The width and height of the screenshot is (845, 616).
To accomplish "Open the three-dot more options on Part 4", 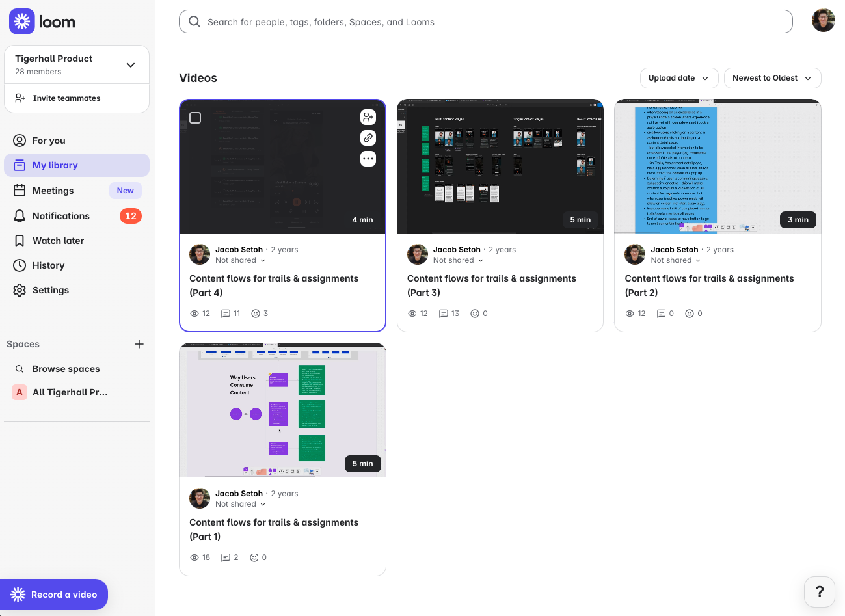I will pyautogui.click(x=368, y=159).
